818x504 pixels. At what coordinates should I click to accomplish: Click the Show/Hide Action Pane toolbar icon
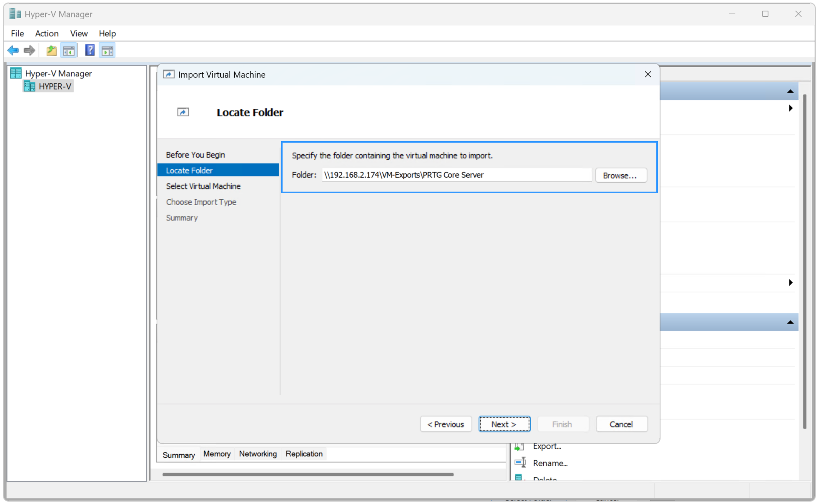[x=107, y=50]
